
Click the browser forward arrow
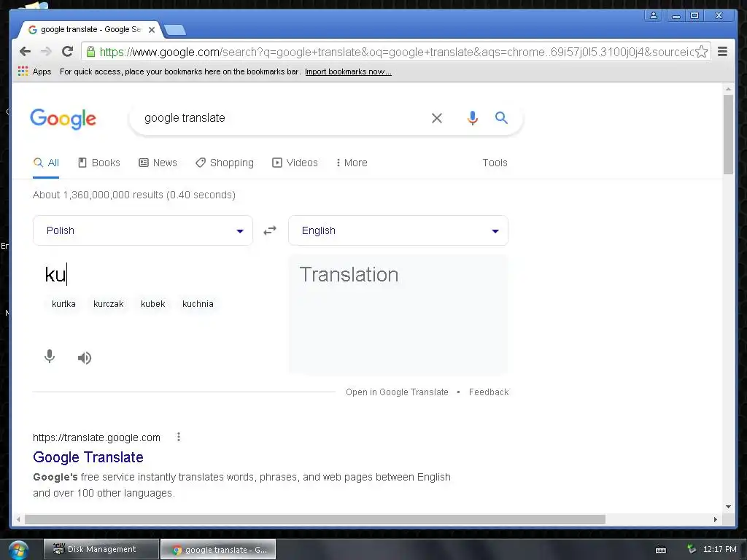tap(46, 52)
